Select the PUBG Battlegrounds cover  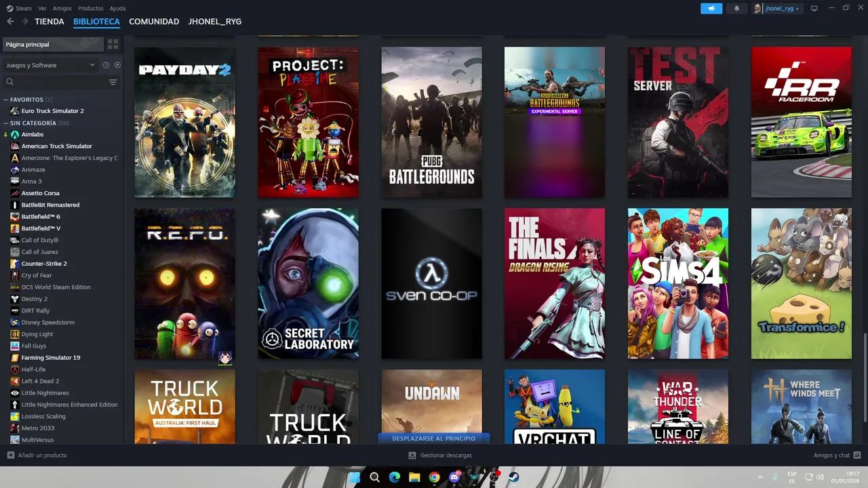[x=432, y=122]
